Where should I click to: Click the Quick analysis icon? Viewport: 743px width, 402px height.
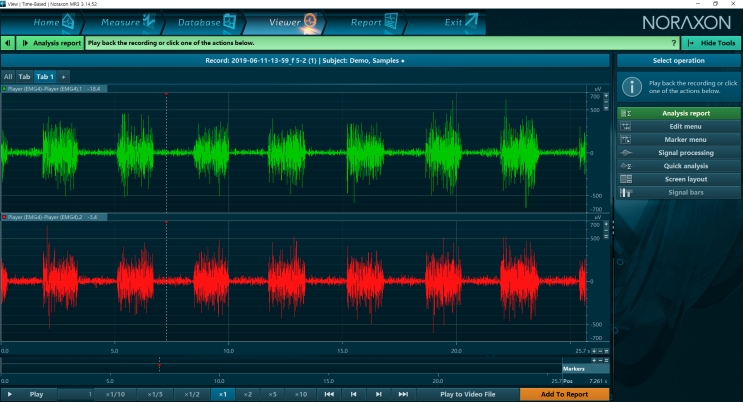pyautogui.click(x=626, y=166)
